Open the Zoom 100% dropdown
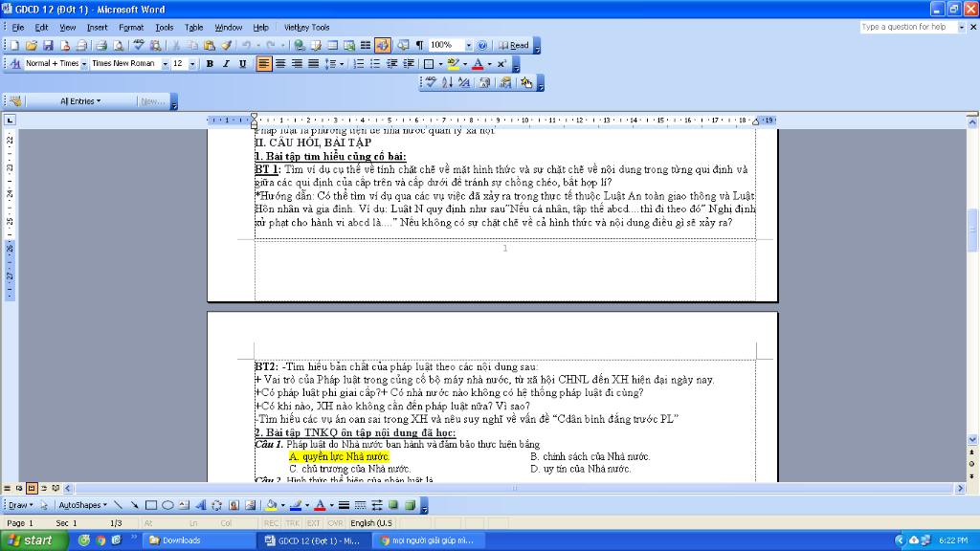 469,46
